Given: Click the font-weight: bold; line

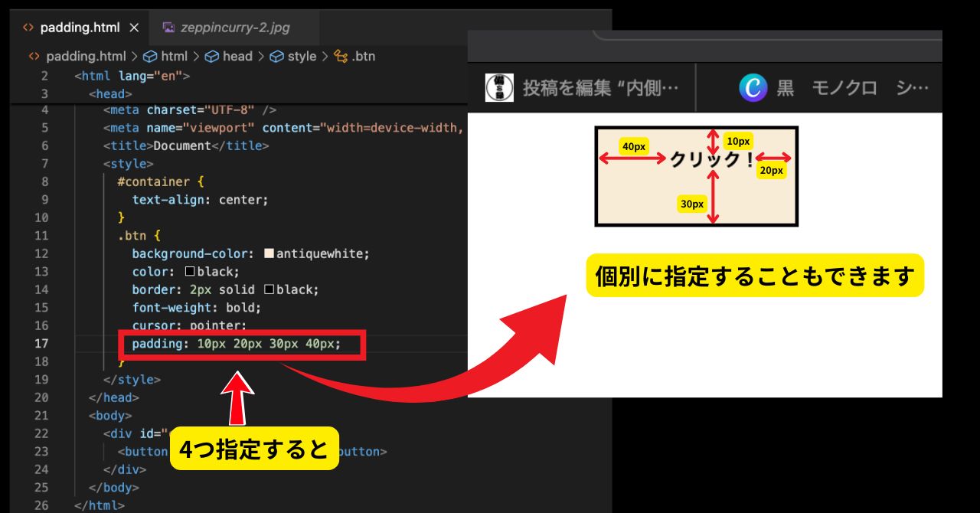Looking at the screenshot, I should pos(196,308).
